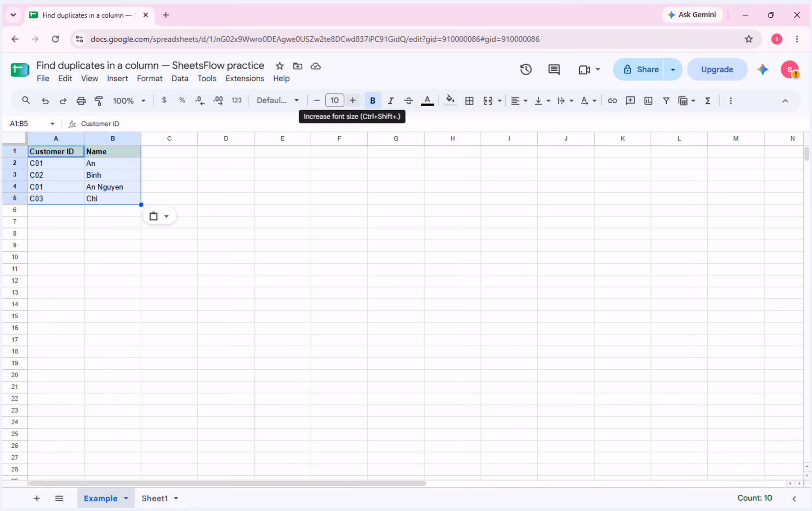Toggle Italic formatting
This screenshot has width=812, height=511.
[x=391, y=101]
